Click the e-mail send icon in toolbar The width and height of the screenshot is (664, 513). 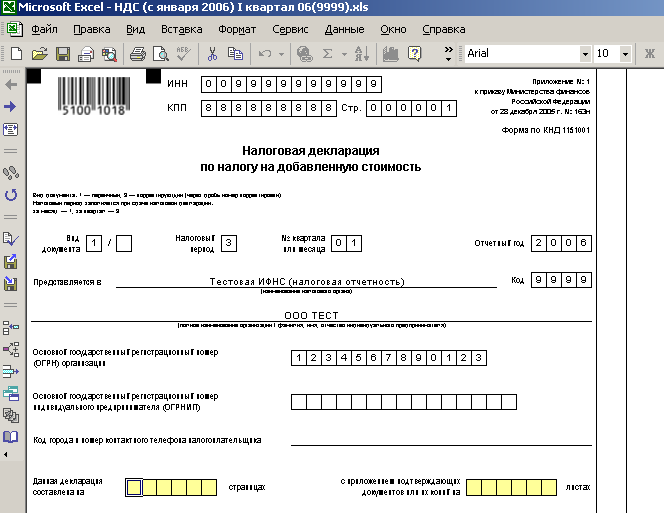click(x=86, y=54)
